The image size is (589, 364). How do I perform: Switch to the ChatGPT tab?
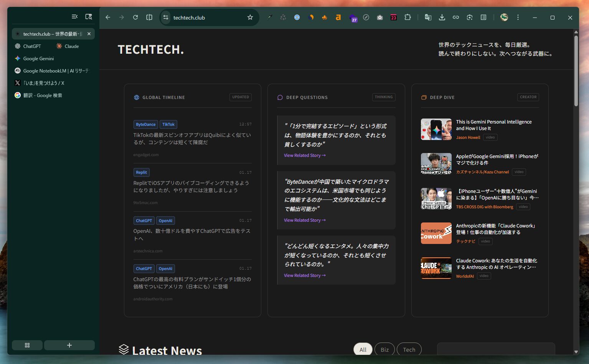click(x=32, y=46)
